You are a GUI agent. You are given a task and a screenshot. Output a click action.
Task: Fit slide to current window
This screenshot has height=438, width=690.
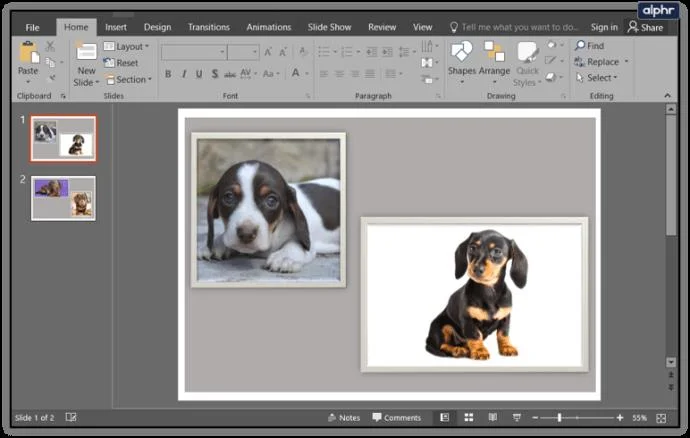pos(661,418)
